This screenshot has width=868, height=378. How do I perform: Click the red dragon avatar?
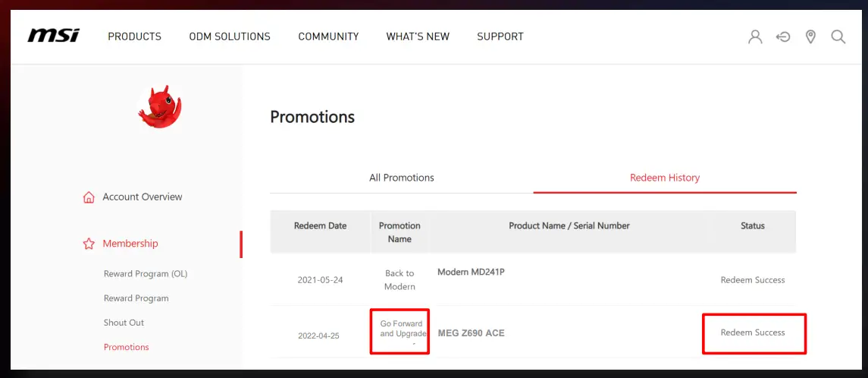159,106
